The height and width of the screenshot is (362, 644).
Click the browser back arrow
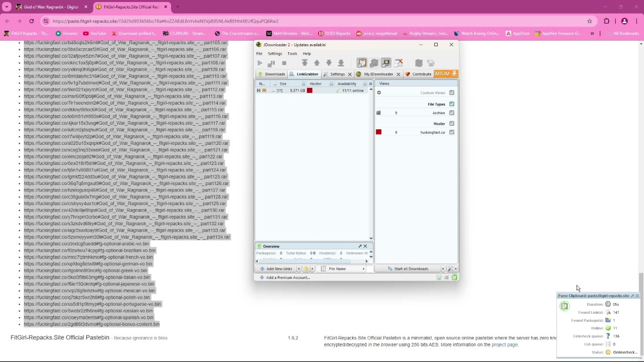8,21
